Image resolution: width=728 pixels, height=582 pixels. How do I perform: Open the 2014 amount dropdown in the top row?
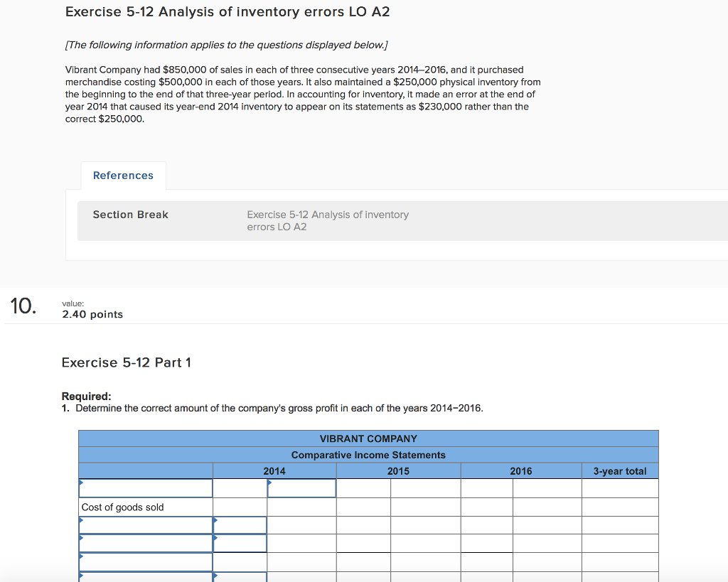[x=301, y=488]
